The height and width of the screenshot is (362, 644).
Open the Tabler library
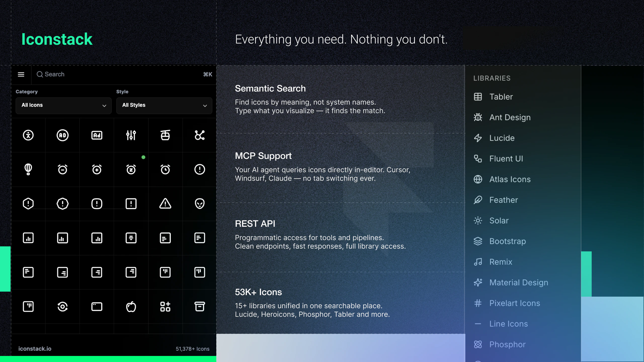(x=493, y=97)
